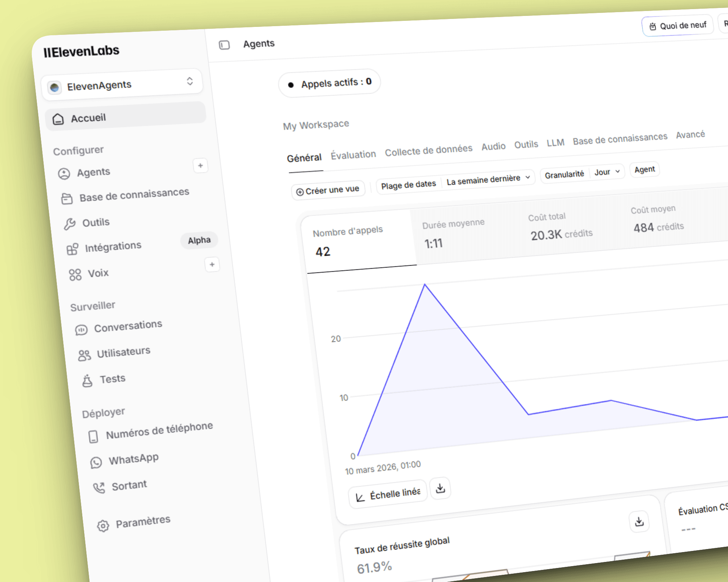Screen dimensions: 728x582
Task: Switch to the Collecte de données tab
Action: point(428,150)
